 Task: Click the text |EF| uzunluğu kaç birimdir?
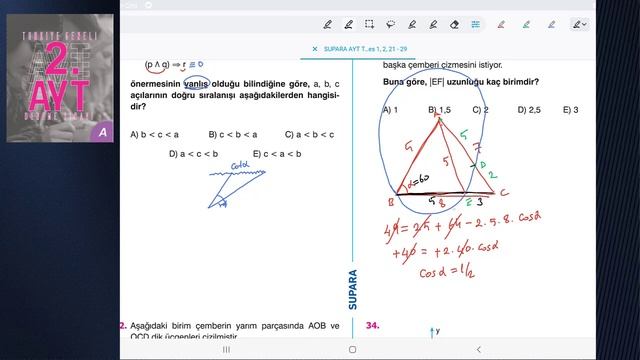point(484,82)
